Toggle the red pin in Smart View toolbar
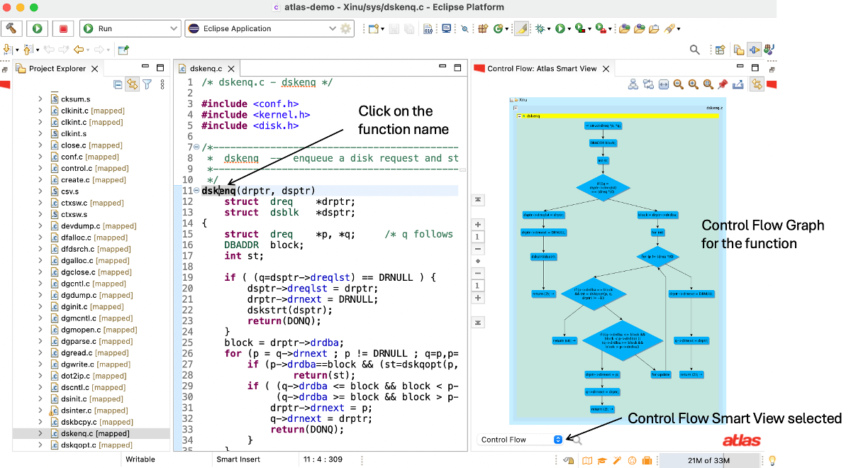This screenshot has height=468, width=868. pyautogui.click(x=723, y=84)
